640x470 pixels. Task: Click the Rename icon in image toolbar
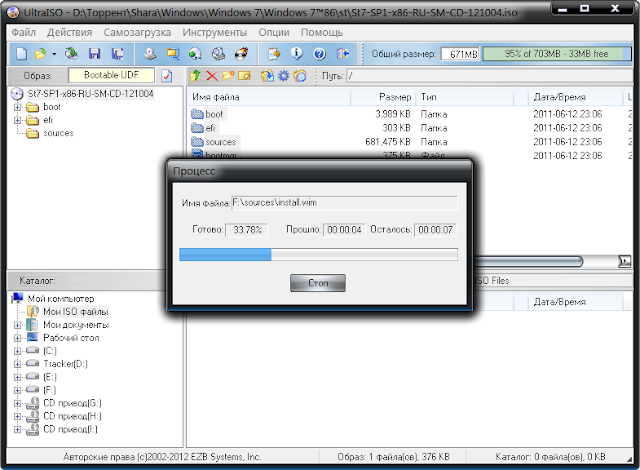point(244,75)
